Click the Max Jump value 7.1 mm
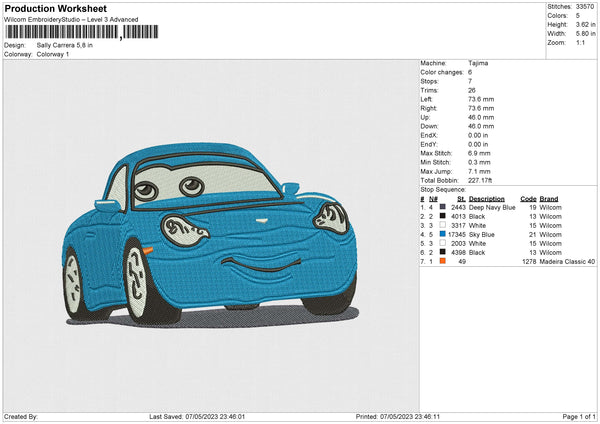Viewport: 600px width, 424px height. point(479,171)
